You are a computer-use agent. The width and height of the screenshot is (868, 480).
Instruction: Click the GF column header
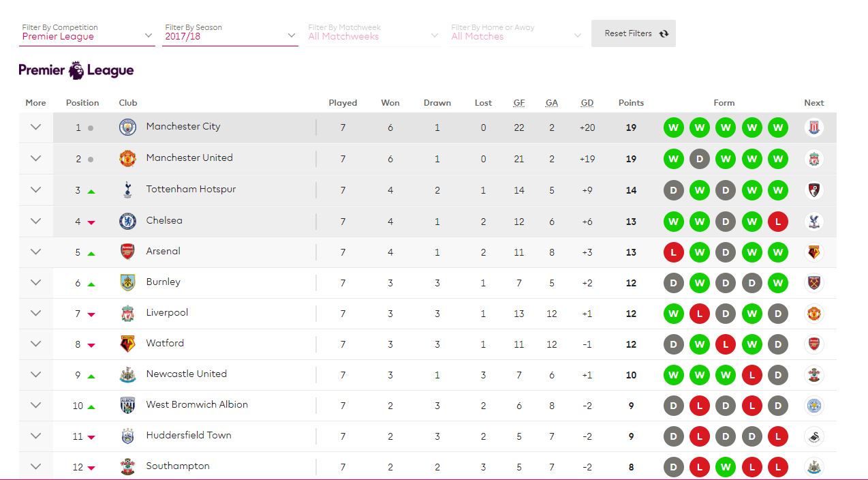point(519,103)
